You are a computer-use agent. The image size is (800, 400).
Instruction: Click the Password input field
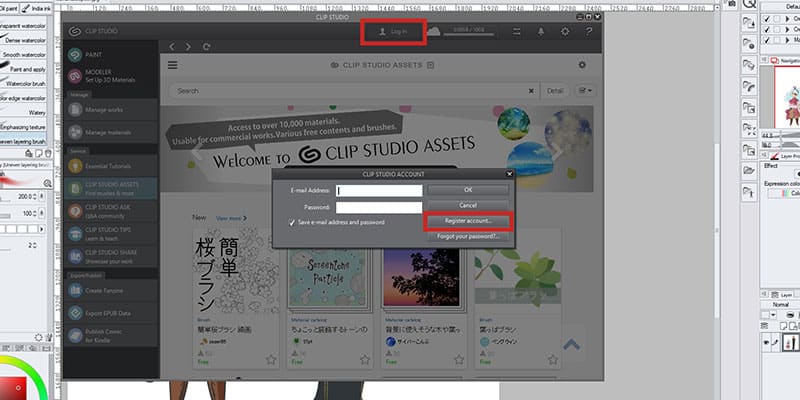coord(379,207)
